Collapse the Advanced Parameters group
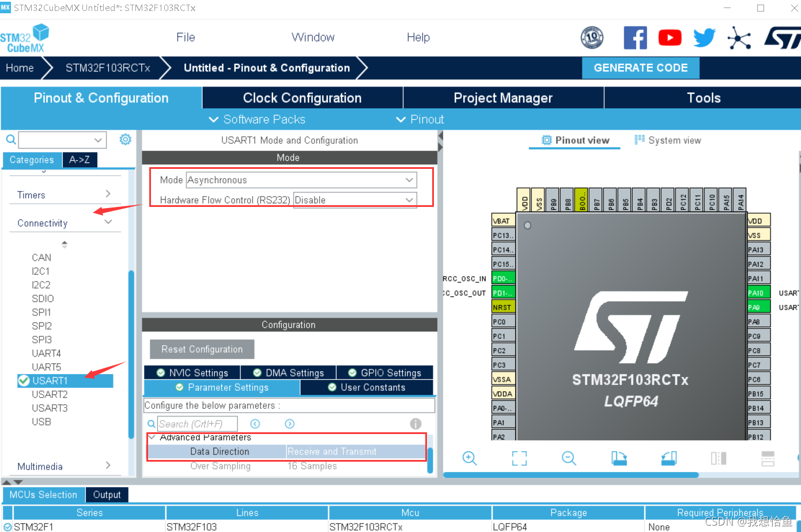Viewport: 801px width, 532px height. [152, 437]
